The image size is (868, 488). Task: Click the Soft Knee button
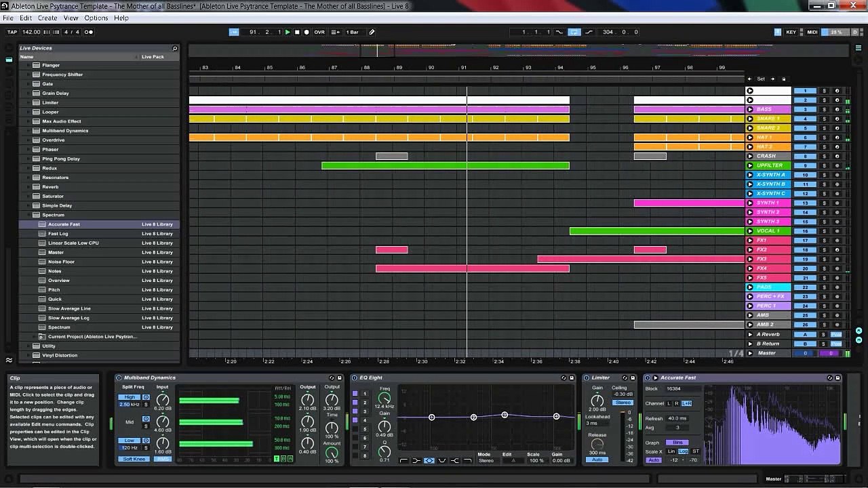pyautogui.click(x=134, y=459)
